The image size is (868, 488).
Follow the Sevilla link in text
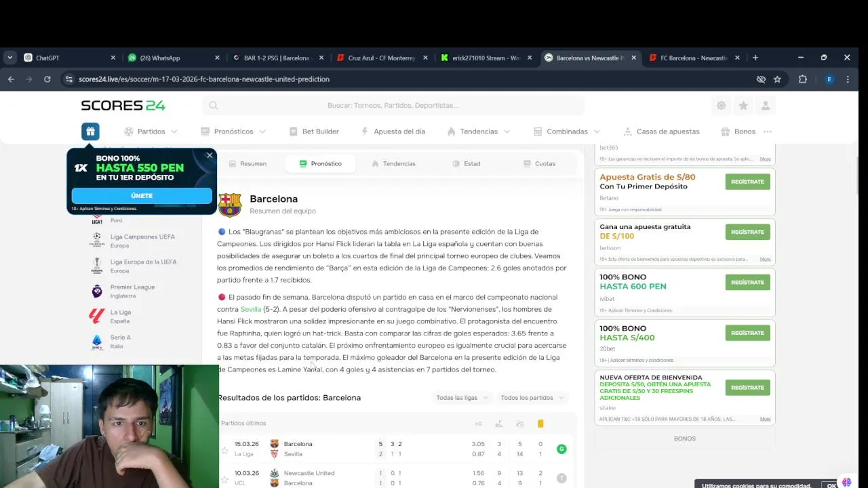click(x=251, y=309)
